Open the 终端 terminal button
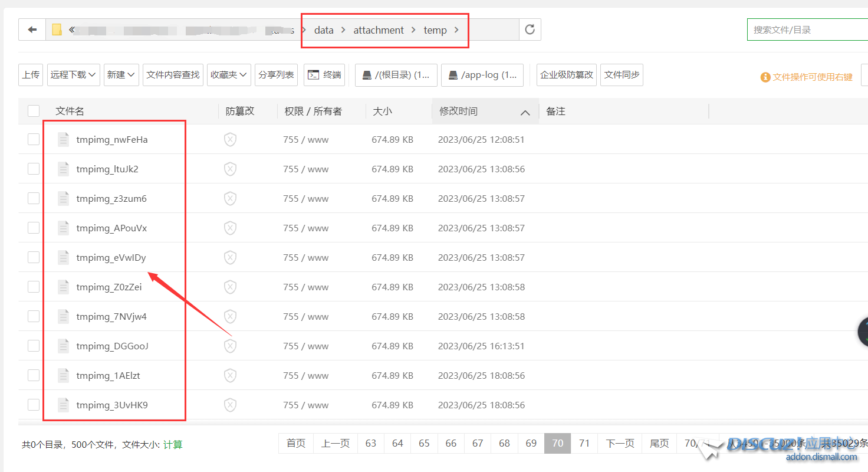This screenshot has height=472, width=868. 324,75
